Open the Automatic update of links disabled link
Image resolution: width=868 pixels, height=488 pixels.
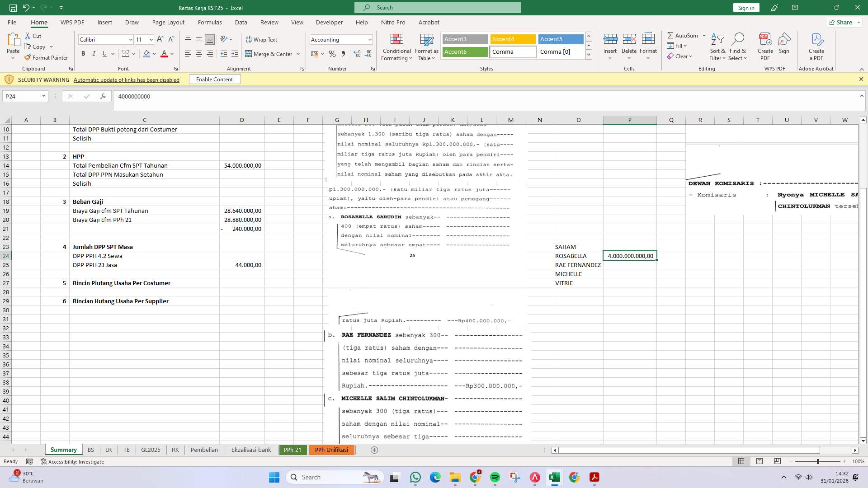point(126,80)
